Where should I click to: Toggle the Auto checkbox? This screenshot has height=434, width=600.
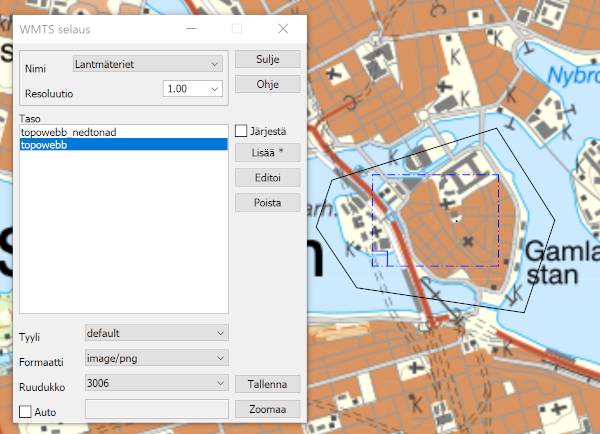click(26, 410)
